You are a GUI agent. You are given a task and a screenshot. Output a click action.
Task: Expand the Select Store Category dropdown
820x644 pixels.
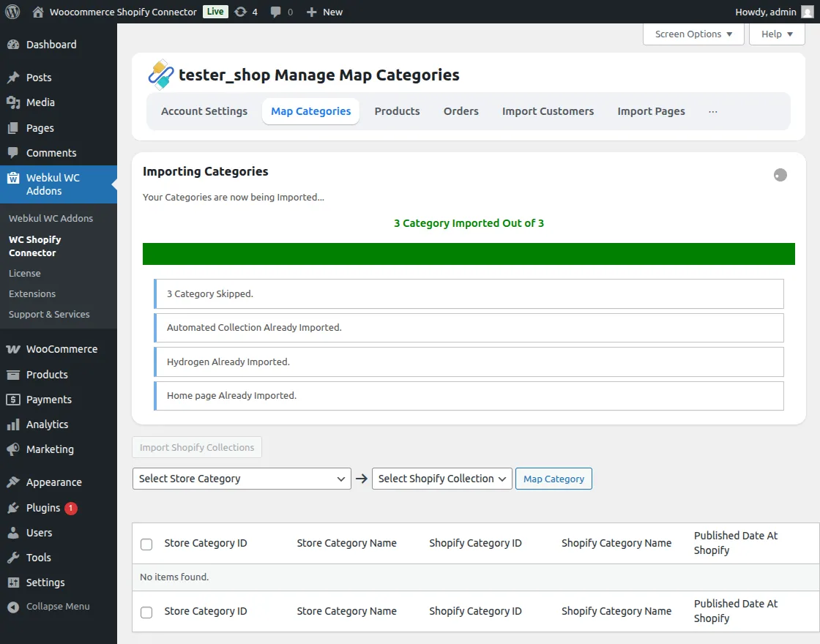(x=242, y=479)
